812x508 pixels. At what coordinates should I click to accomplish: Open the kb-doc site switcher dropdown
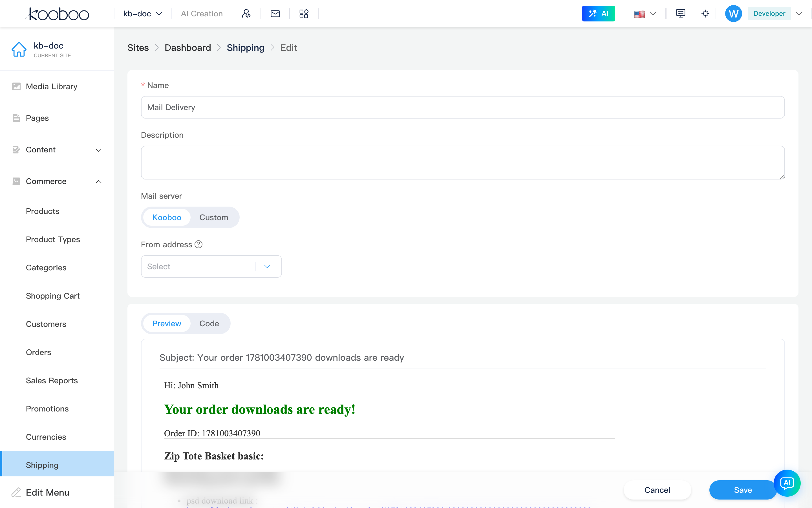point(143,14)
